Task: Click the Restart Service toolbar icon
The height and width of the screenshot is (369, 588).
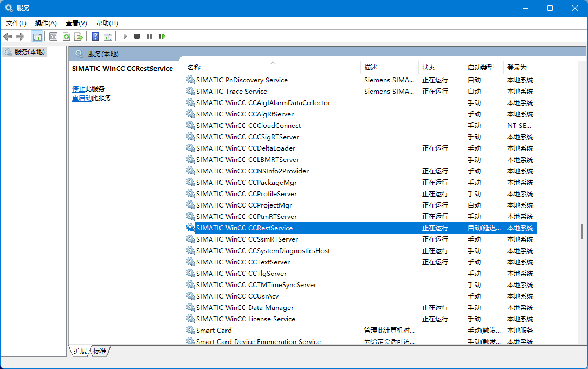Action: click(162, 36)
